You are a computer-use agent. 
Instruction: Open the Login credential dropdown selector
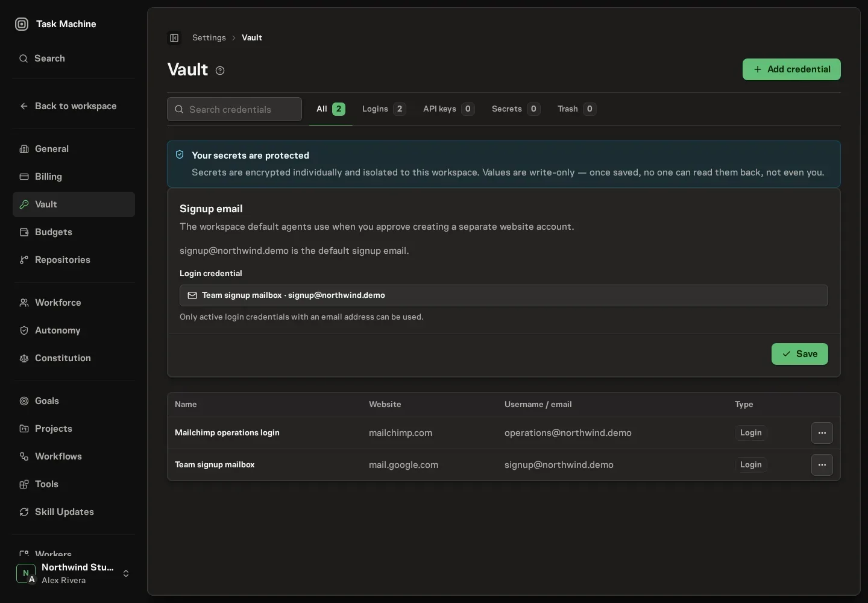504,295
